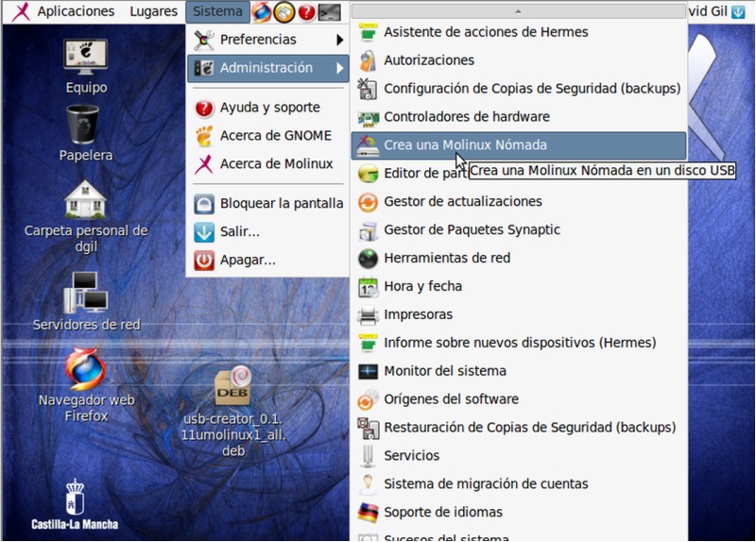Open the Aplicaciones menu
The width and height of the screenshot is (756, 542).
point(76,11)
